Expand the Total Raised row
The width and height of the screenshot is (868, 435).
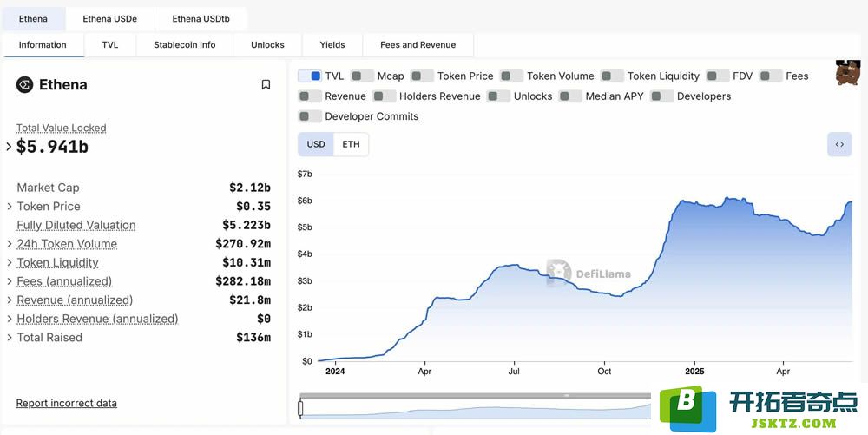10,338
